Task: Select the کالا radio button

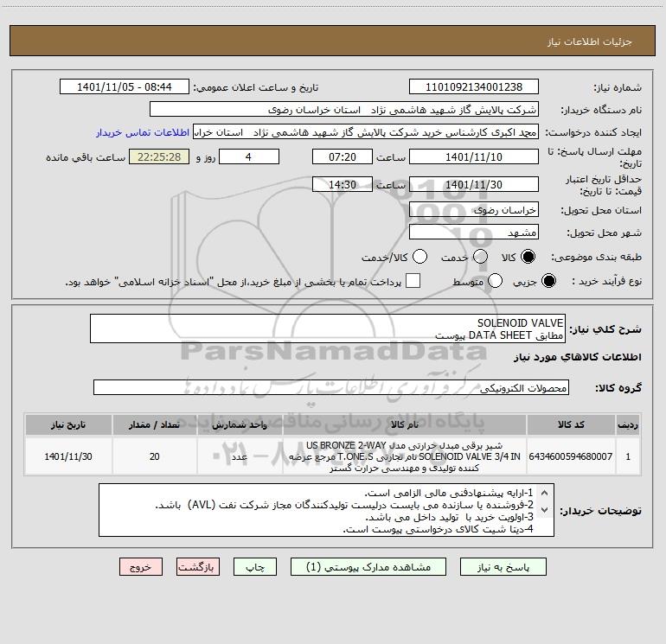Action: coord(528,257)
